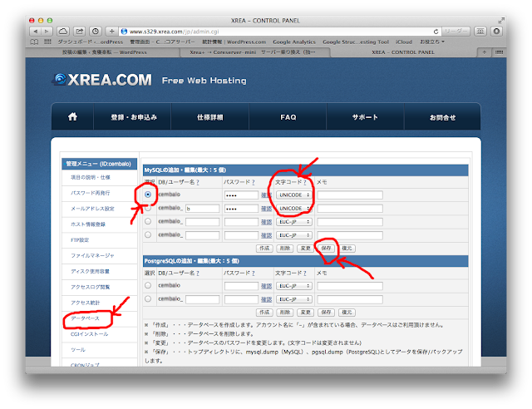Open EUC-JP dropdown for PostgreSQL cembalo_
532x409 pixels.
293,299
